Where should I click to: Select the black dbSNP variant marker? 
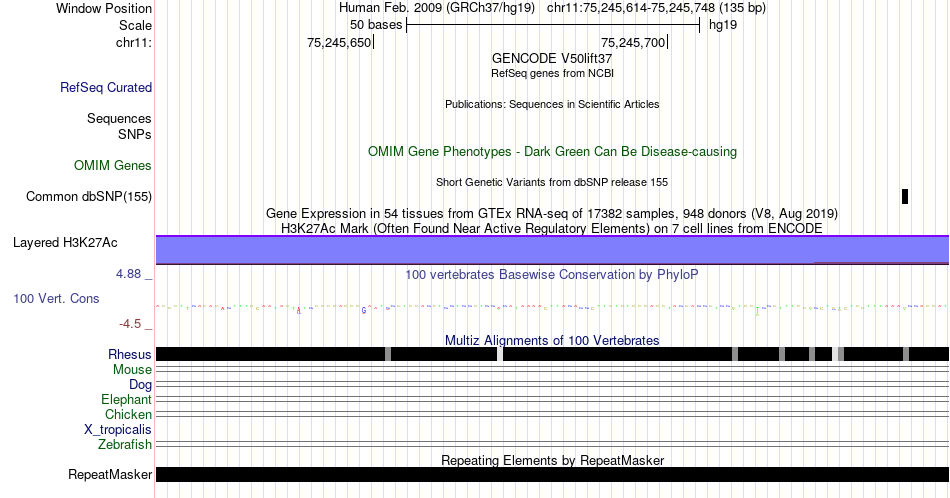pos(905,196)
